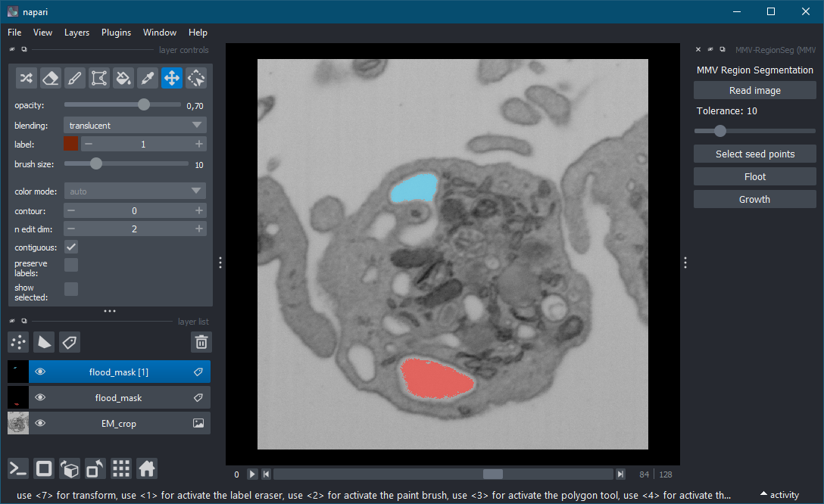Image resolution: width=824 pixels, height=504 pixels.
Task: Click the brush size slider handle
Action: [x=95, y=163]
